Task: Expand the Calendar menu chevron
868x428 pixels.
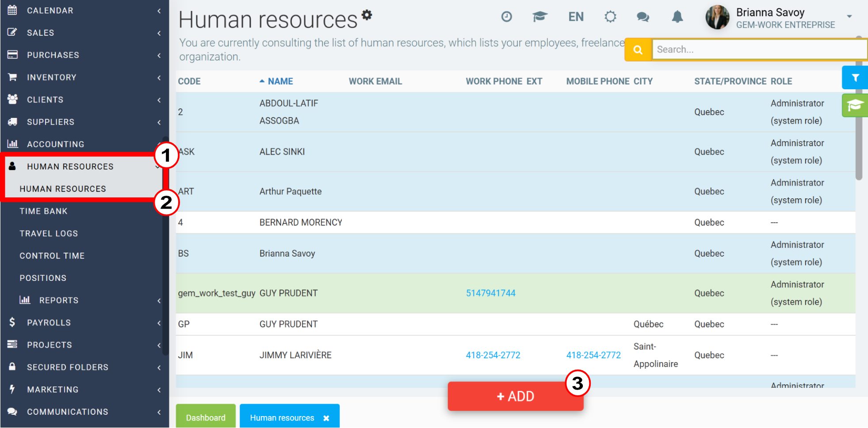Action: pos(159,11)
